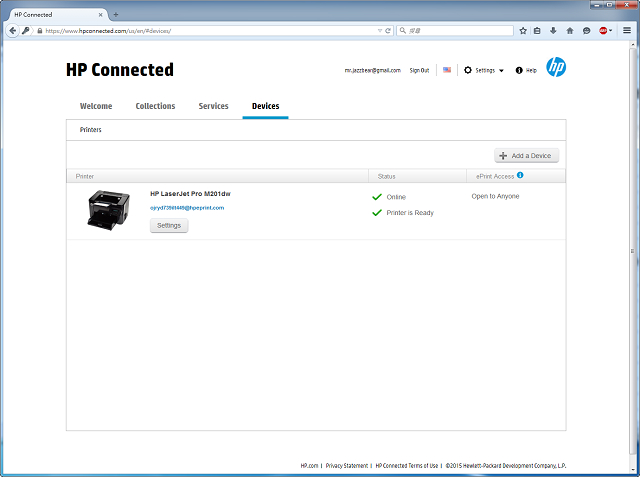
Task: Open the new tab plus button
Action: pyautogui.click(x=116, y=14)
